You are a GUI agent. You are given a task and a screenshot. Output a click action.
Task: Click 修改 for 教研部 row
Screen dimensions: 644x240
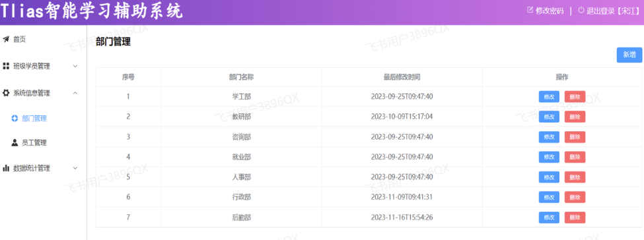coord(549,117)
